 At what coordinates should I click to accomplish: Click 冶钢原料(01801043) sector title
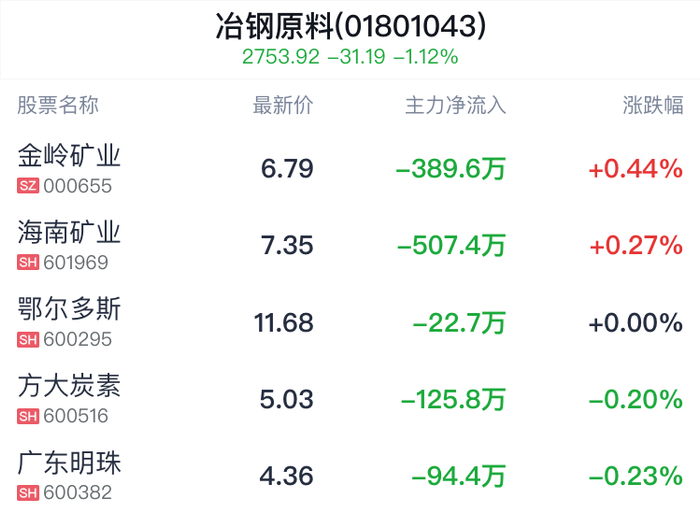[350, 26]
